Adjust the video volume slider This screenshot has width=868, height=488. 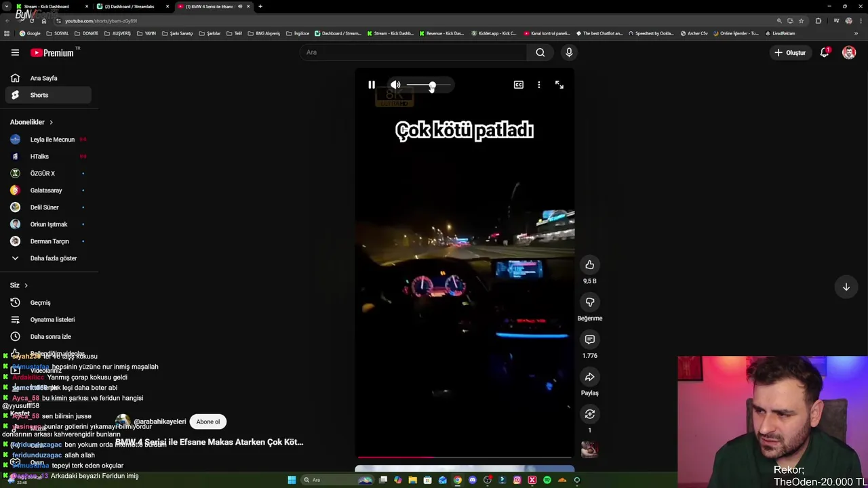[x=429, y=85]
